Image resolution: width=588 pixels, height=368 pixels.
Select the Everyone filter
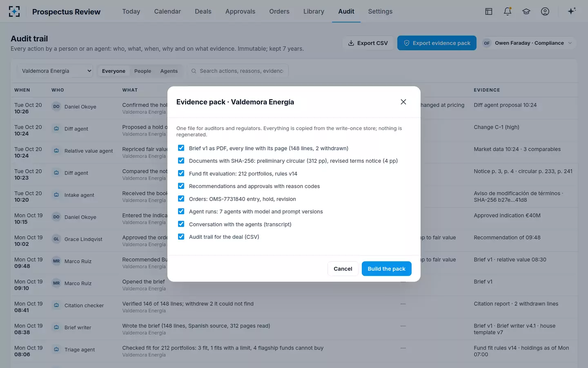click(114, 71)
